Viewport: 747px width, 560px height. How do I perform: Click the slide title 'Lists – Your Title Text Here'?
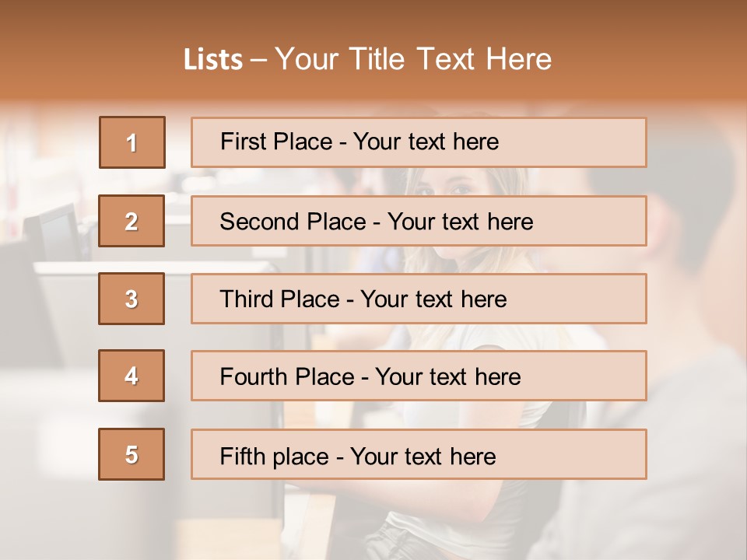pos(367,59)
